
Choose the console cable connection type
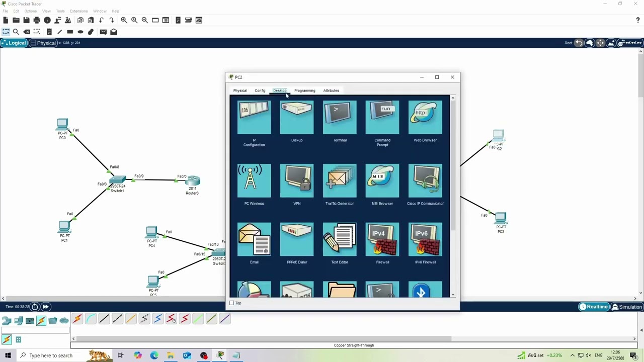click(x=91, y=319)
